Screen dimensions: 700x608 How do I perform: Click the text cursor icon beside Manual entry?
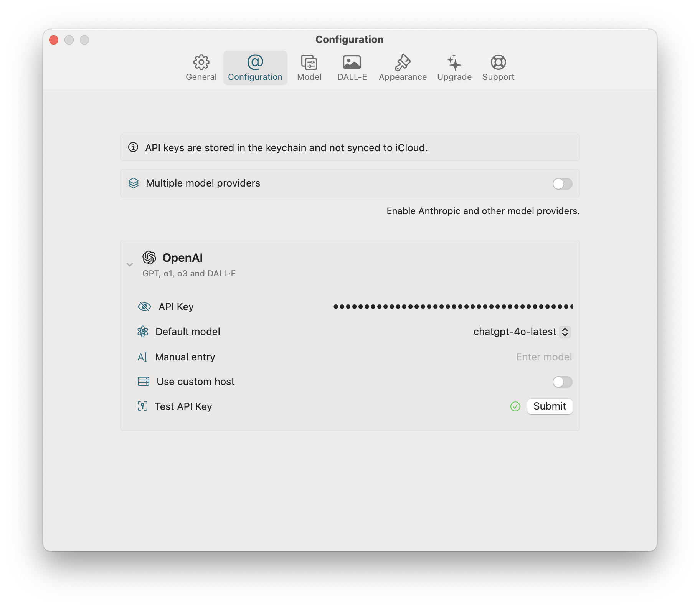pos(142,357)
